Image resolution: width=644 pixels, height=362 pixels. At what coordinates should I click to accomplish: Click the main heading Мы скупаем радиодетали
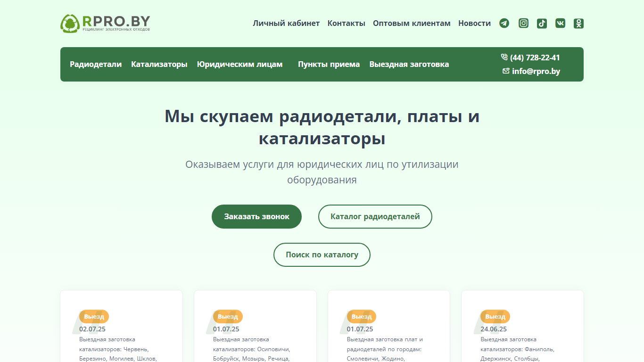tap(322, 128)
